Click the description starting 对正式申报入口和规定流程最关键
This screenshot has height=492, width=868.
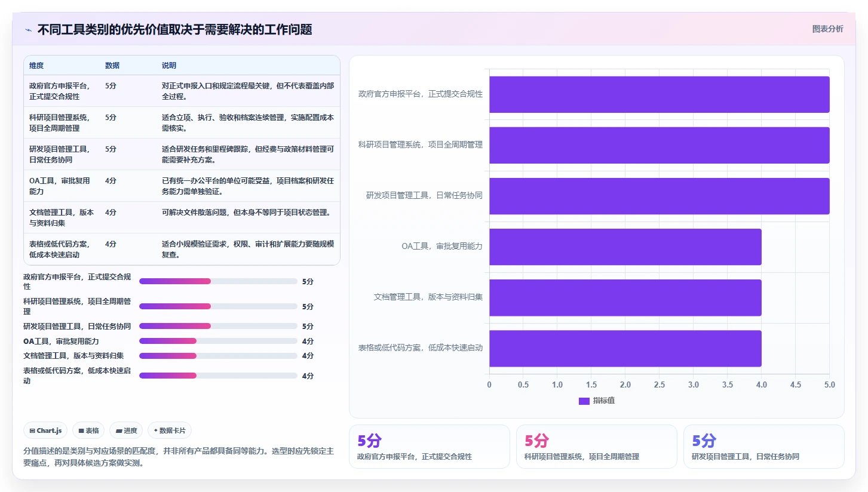(x=248, y=91)
